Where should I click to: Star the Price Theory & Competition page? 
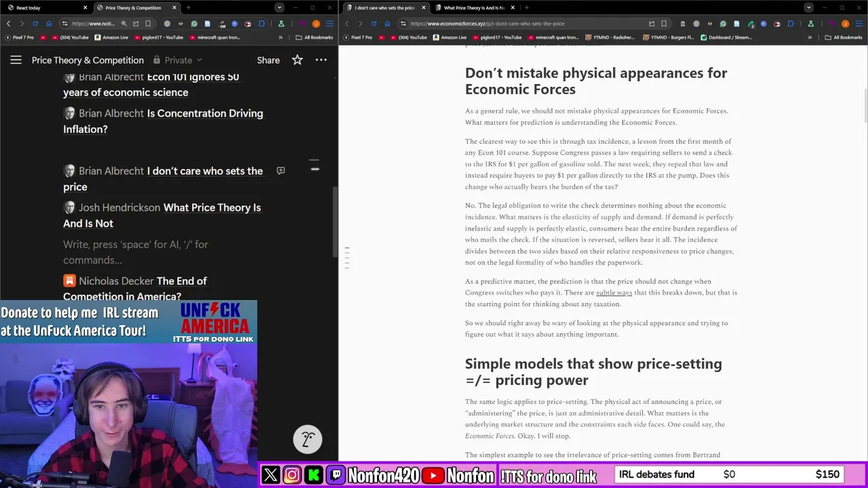(297, 60)
